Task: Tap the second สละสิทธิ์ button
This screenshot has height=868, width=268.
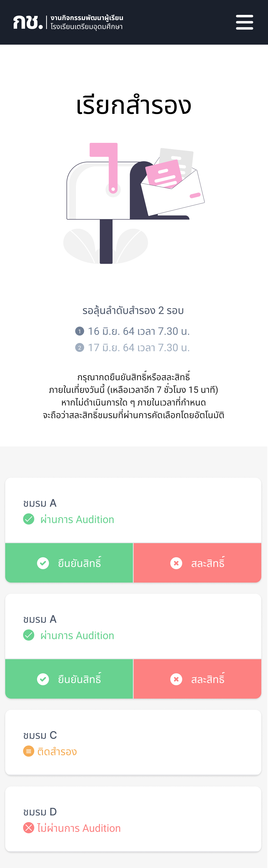Action: click(x=198, y=679)
